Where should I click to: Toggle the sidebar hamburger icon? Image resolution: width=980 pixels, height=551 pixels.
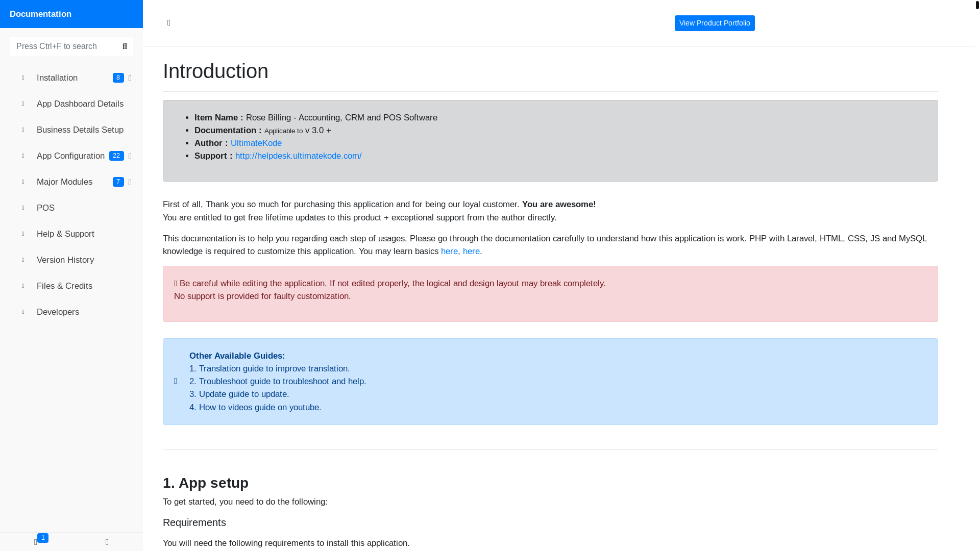coord(169,23)
